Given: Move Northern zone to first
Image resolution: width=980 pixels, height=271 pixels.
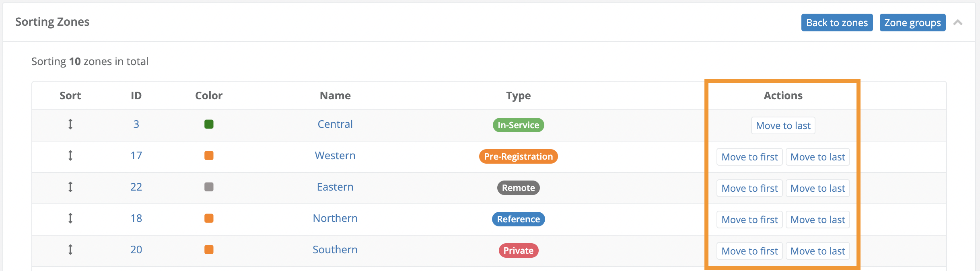Looking at the screenshot, I should (x=749, y=220).
